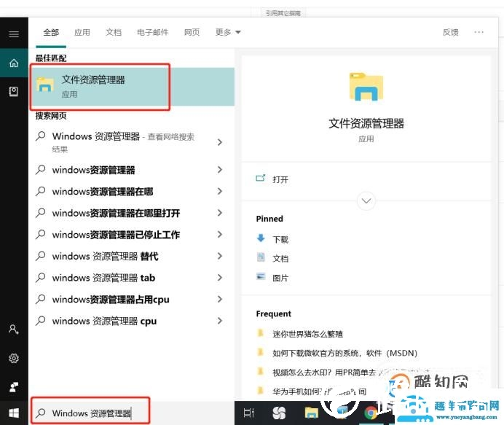Click folder icon beside 视频怎么去水印
The height and width of the screenshot is (425, 504).
[x=260, y=371]
